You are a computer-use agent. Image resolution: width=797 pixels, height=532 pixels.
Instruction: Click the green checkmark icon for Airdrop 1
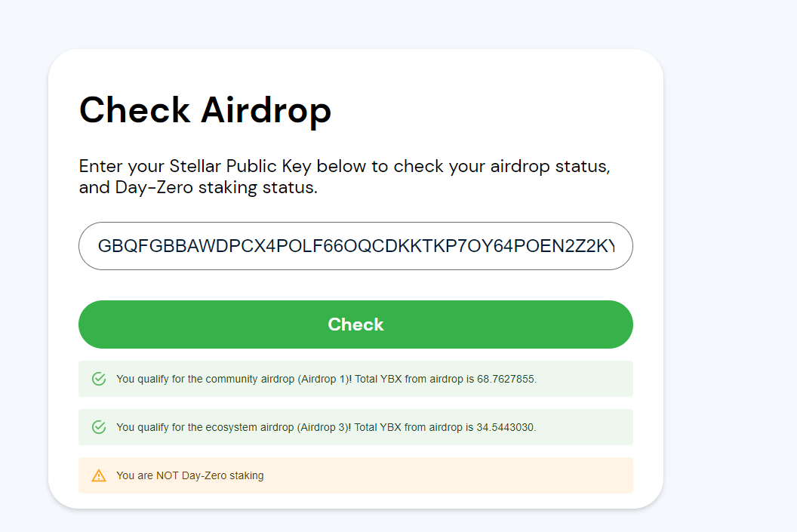click(99, 379)
